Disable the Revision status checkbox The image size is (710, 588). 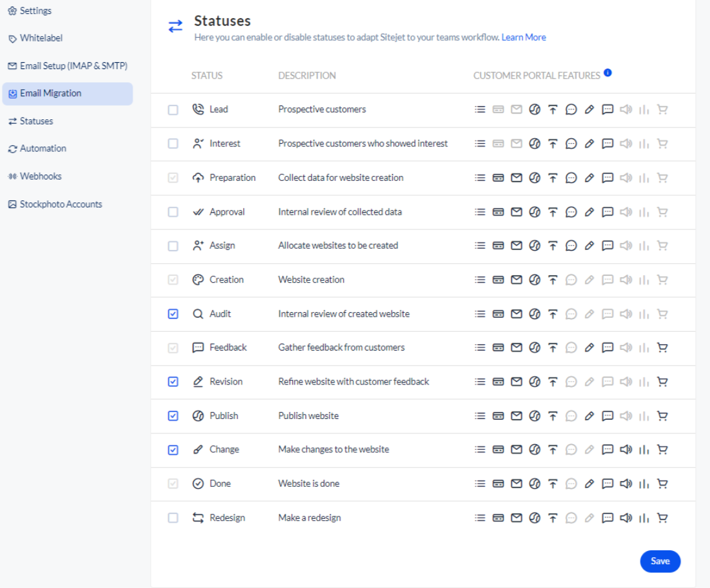point(173,382)
